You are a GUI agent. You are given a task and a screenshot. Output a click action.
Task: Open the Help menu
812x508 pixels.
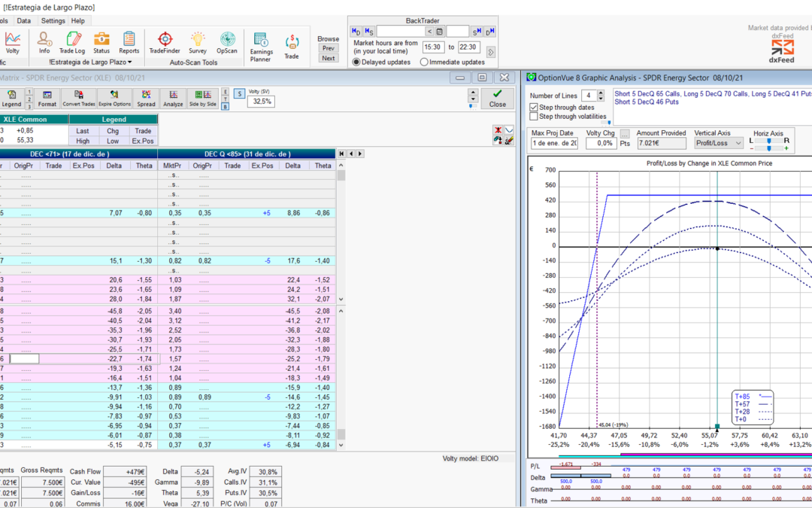78,21
